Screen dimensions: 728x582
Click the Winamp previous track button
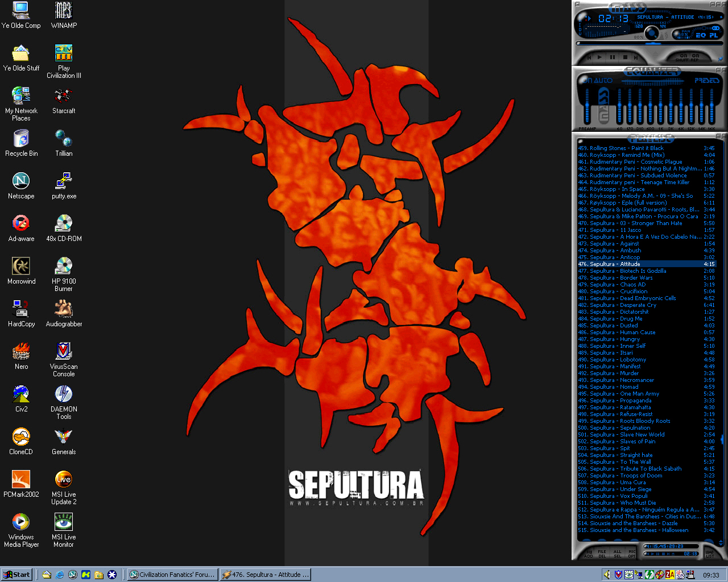tap(589, 57)
